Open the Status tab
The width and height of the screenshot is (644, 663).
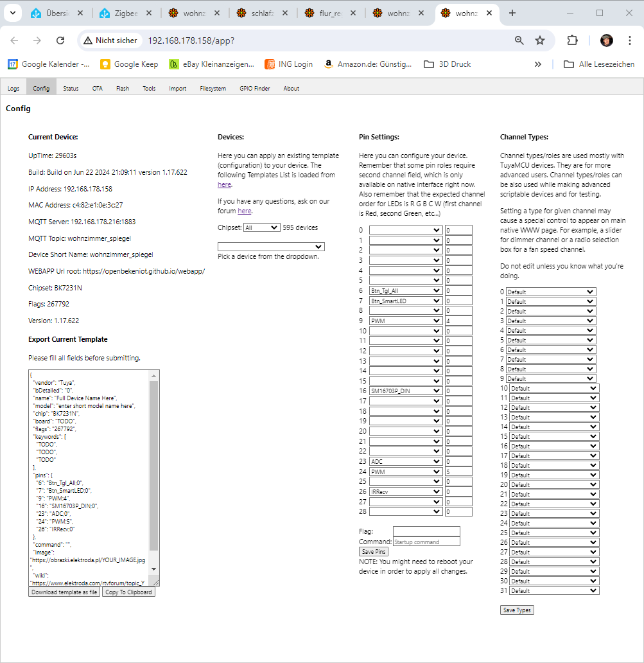click(71, 89)
